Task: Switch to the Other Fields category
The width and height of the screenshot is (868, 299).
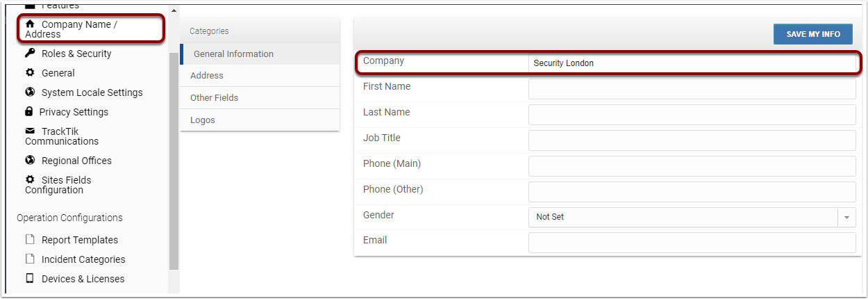Action: click(x=260, y=97)
